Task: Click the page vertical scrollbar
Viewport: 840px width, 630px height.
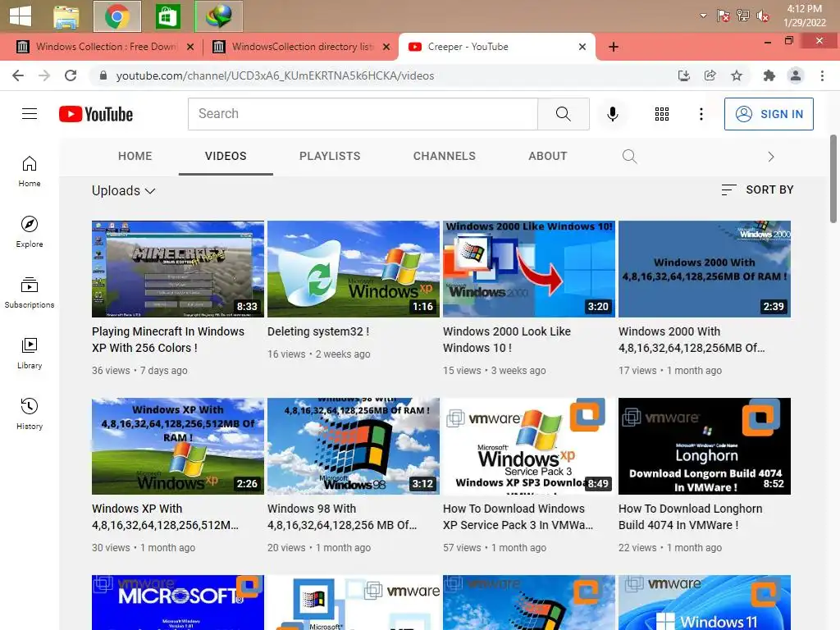Action: click(833, 179)
